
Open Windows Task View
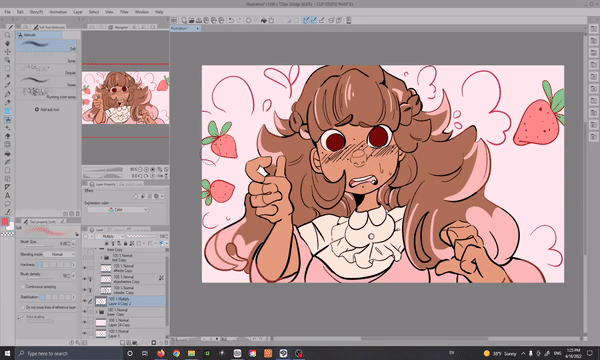[x=145, y=353]
